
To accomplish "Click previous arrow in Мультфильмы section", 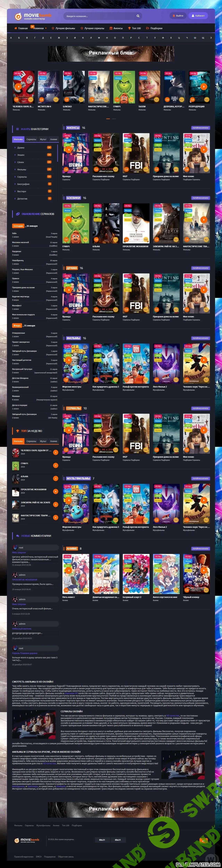I will coord(68,500).
